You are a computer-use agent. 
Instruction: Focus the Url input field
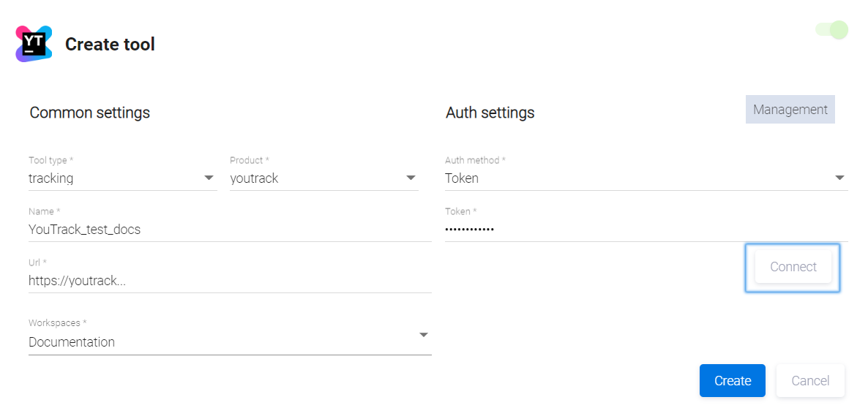[229, 280]
